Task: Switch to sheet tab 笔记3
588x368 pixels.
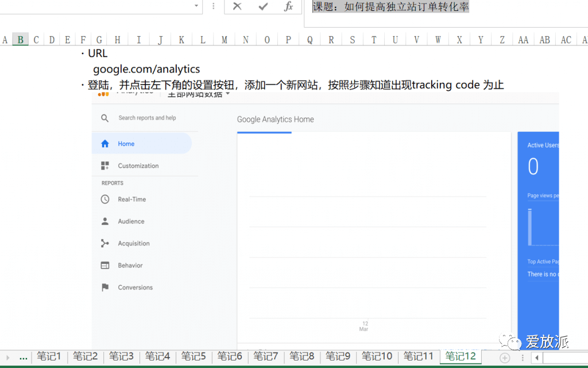Action: (x=121, y=356)
